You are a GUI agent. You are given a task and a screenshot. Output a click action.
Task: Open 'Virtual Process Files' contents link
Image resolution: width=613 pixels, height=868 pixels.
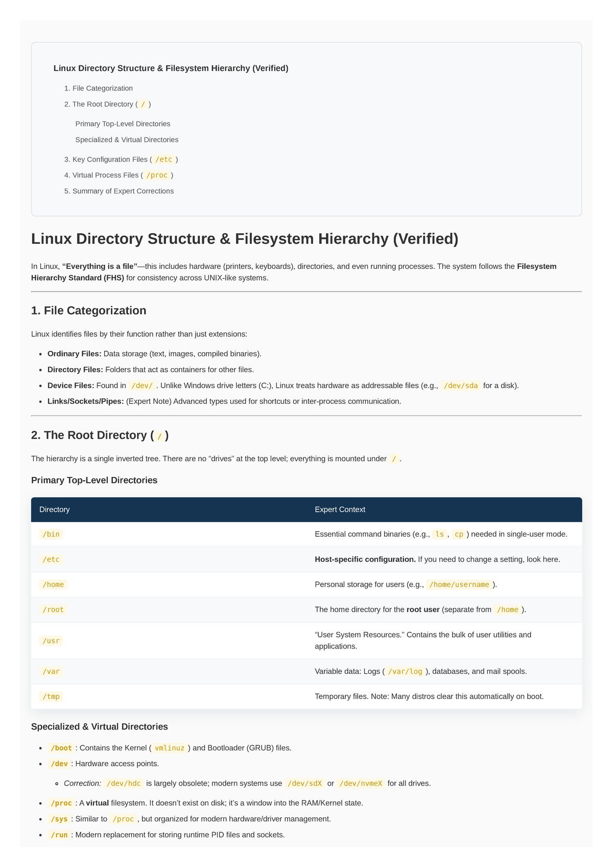tap(123, 175)
